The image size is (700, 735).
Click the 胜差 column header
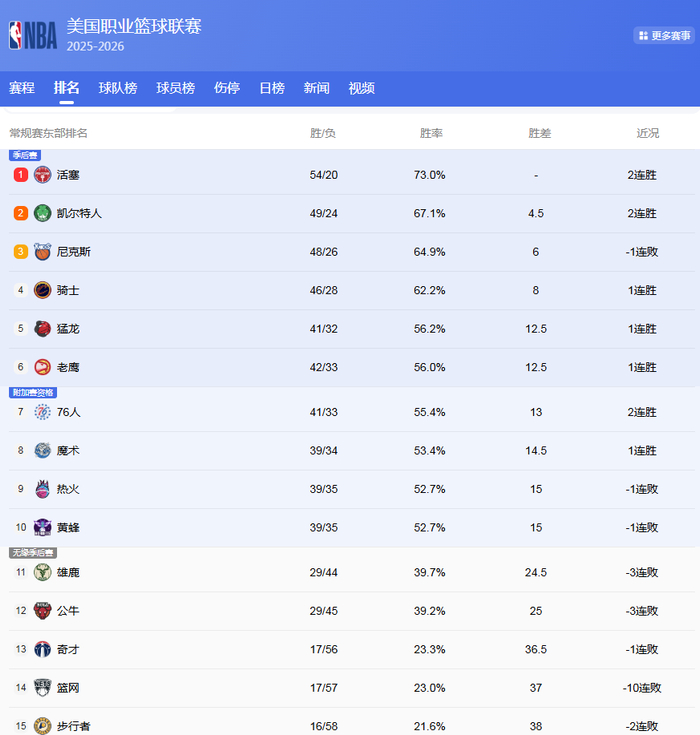pos(540,133)
